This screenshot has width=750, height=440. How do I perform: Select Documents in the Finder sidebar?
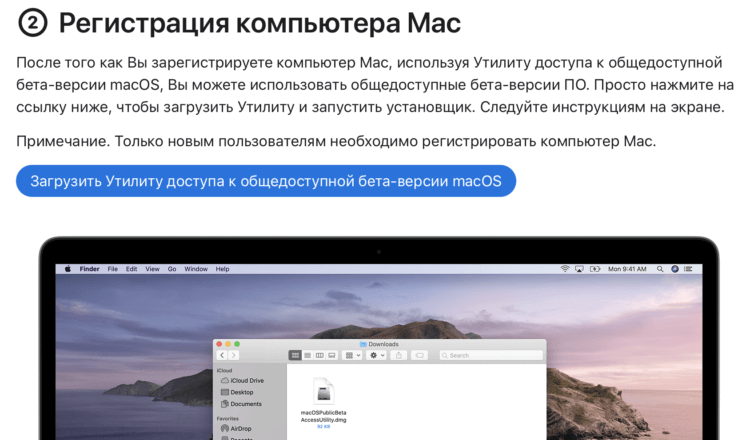241,404
